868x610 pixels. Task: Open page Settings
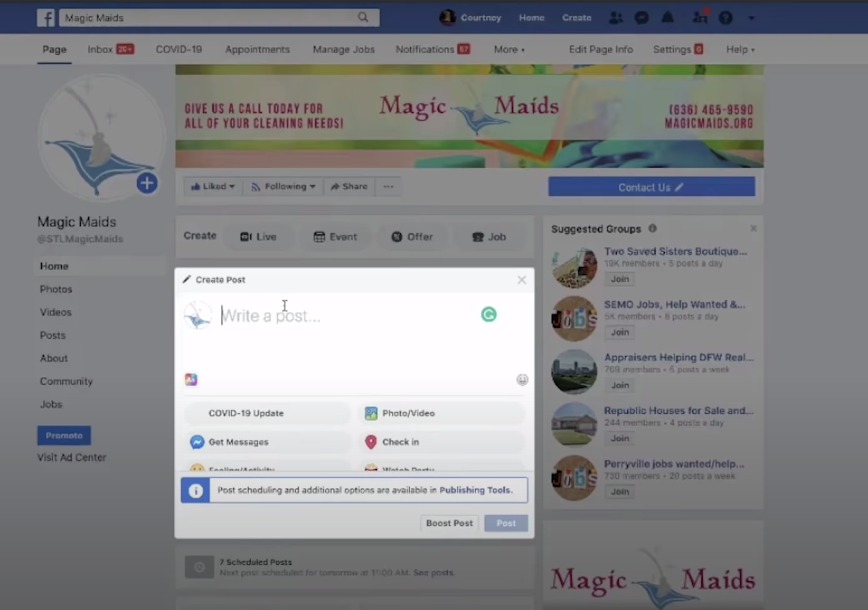coord(678,49)
